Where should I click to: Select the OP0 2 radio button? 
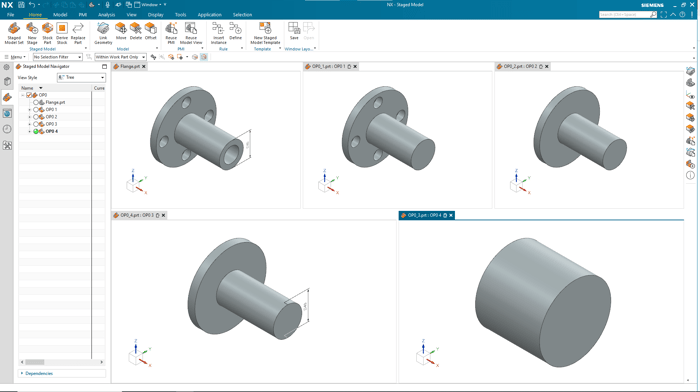coord(36,117)
